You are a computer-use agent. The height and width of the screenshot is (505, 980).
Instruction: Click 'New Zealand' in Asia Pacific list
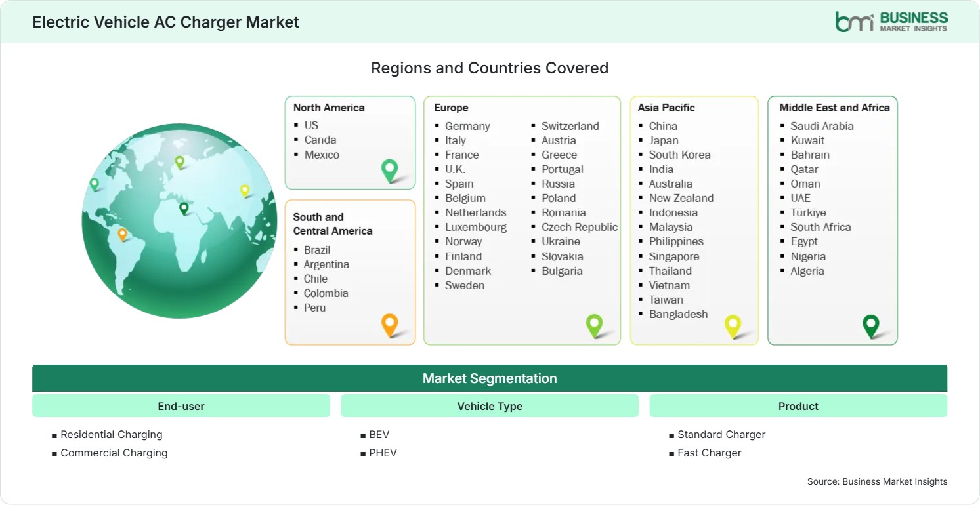pos(681,198)
